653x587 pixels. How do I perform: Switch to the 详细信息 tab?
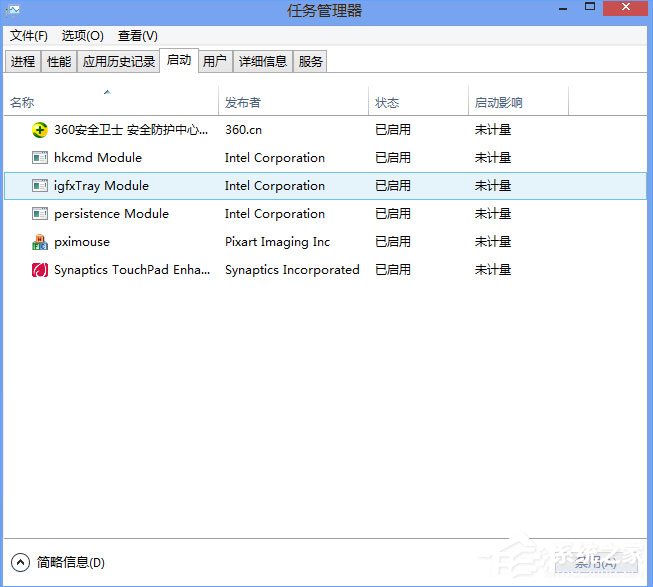[263, 62]
